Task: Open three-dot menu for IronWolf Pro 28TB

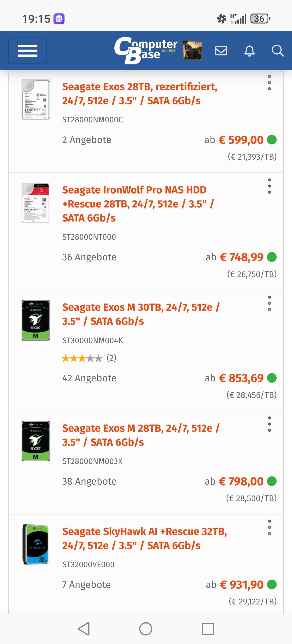Action: [269, 186]
